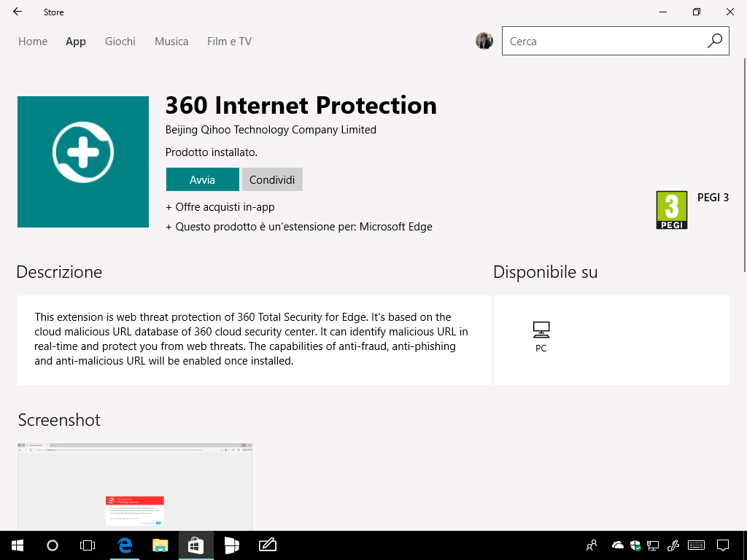This screenshot has height=560, width=747.
Task: Click the "Offre acquisti in-app" line
Action: (x=220, y=207)
